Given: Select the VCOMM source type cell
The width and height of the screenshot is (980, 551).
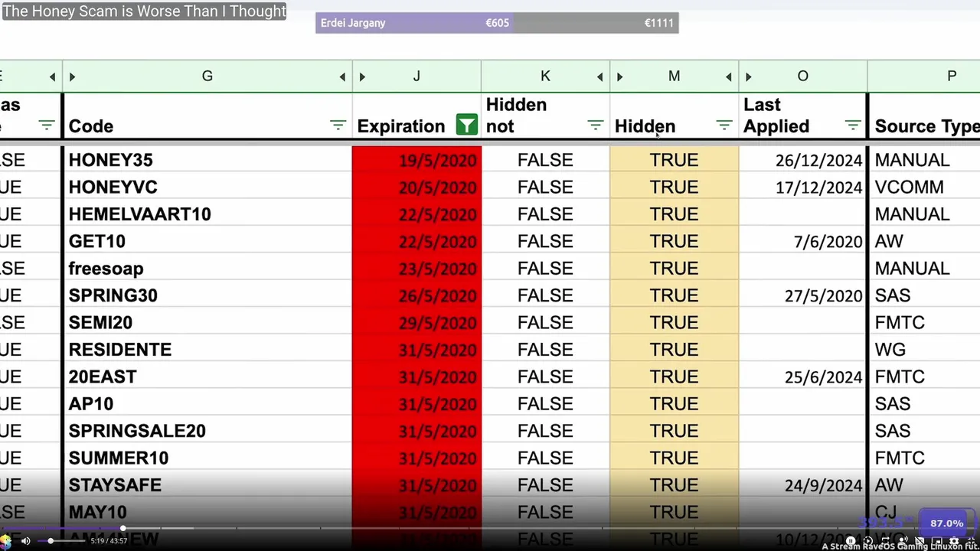Looking at the screenshot, I should pyautogui.click(x=925, y=187).
